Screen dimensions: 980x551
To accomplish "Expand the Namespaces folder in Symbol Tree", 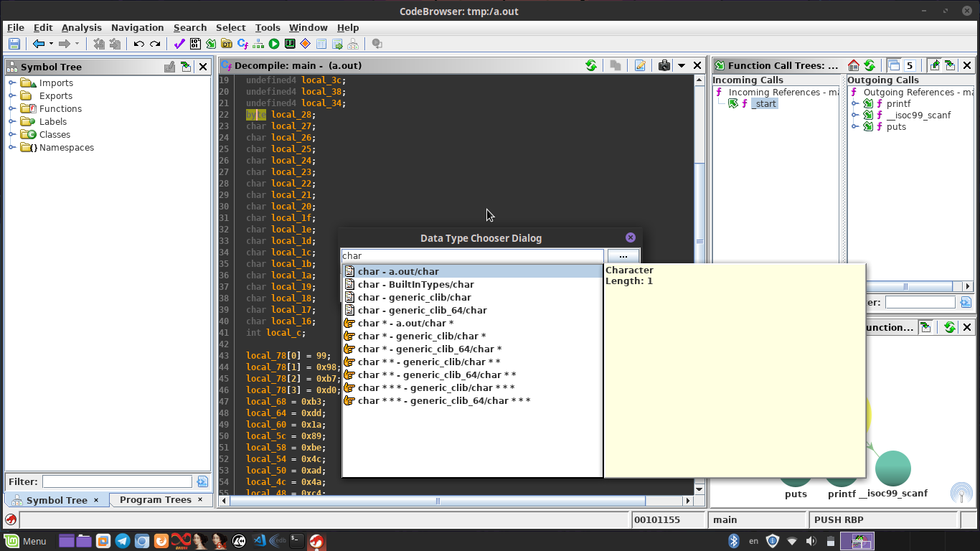I will tap(12, 148).
